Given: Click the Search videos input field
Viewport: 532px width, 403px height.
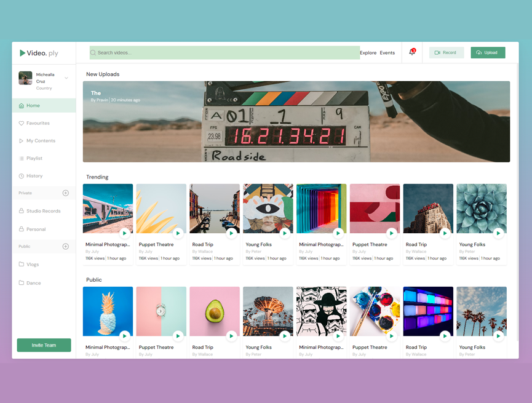Looking at the screenshot, I should pyautogui.click(x=224, y=53).
